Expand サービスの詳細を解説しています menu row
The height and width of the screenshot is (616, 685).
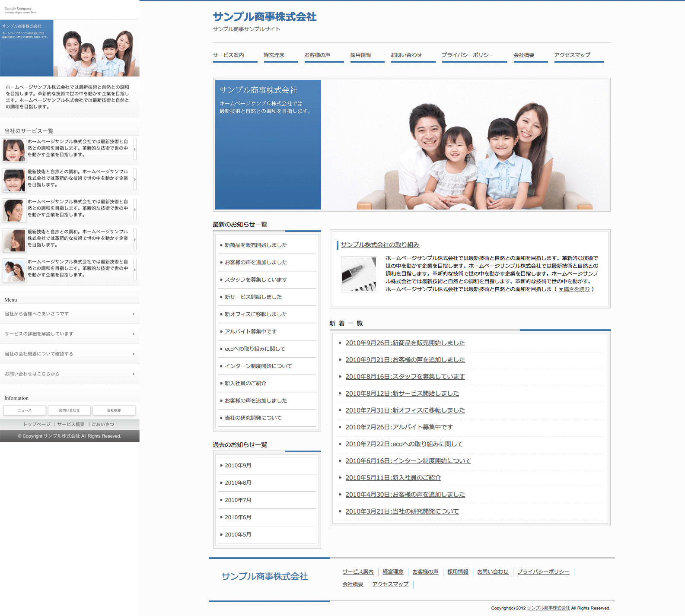[x=70, y=334]
